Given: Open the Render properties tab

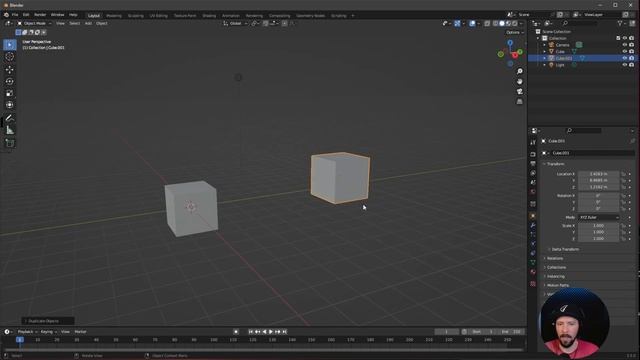Looking at the screenshot, I should click(x=533, y=154).
